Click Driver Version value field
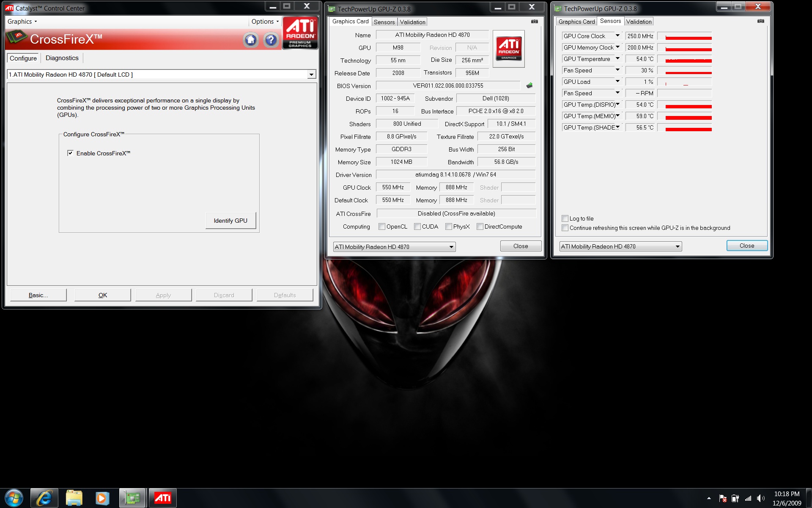Image resolution: width=812 pixels, height=508 pixels. (455, 174)
